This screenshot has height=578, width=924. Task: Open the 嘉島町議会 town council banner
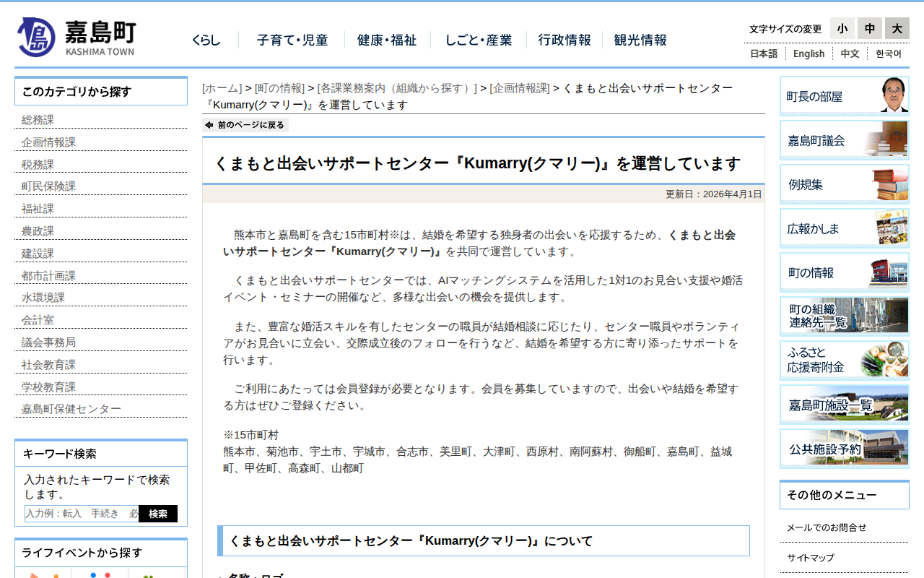[x=844, y=139]
